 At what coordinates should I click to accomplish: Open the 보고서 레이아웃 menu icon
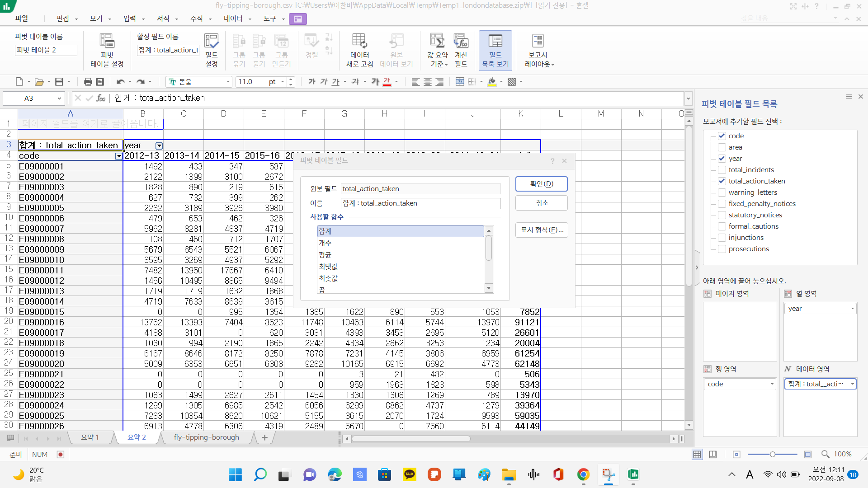538,42
